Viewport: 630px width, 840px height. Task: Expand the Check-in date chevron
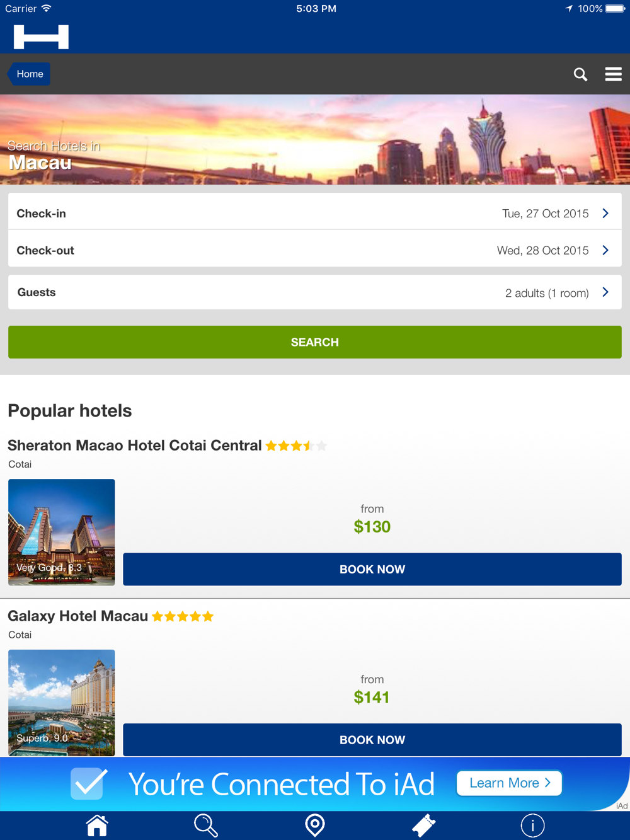(605, 214)
